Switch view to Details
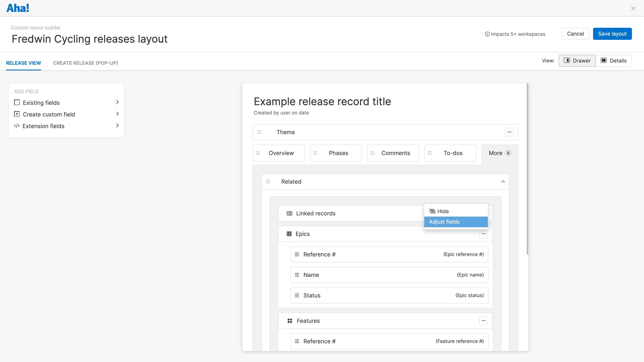Screen dimensions: 644x362 613,61
